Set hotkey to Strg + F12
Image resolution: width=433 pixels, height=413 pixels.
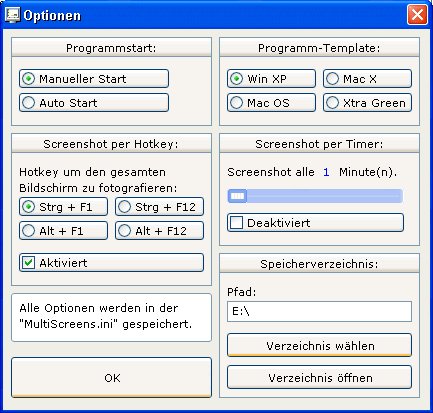point(159,207)
